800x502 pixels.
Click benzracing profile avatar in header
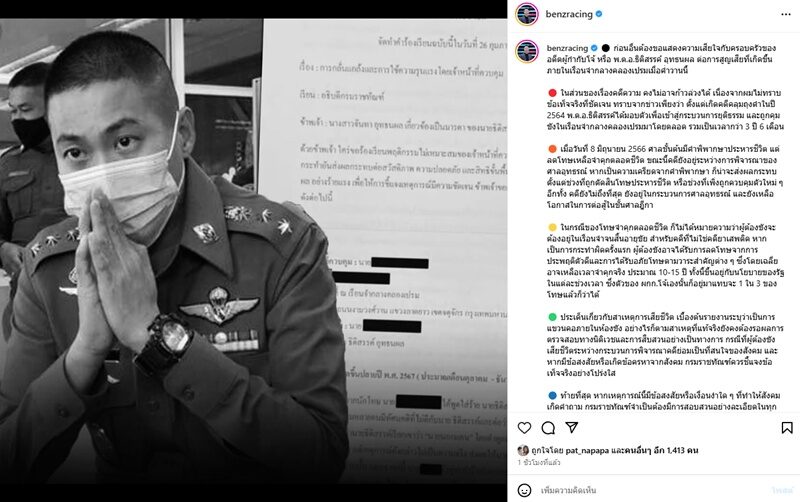(x=527, y=14)
